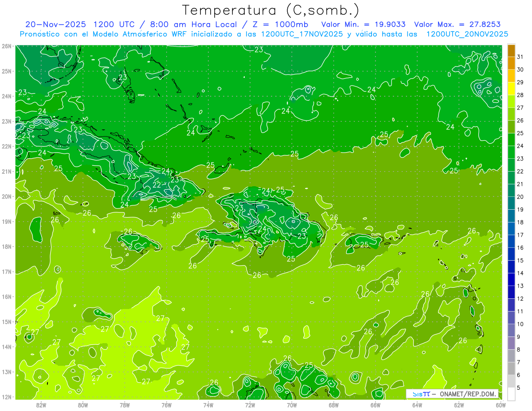The width and height of the screenshot is (532, 411).
Task: Click the 82W longitude axis label
Action: (x=41, y=404)
